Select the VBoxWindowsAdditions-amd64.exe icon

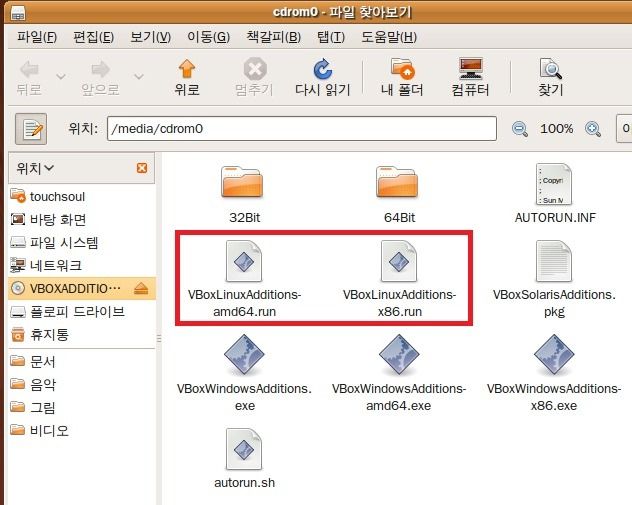pyautogui.click(x=399, y=355)
